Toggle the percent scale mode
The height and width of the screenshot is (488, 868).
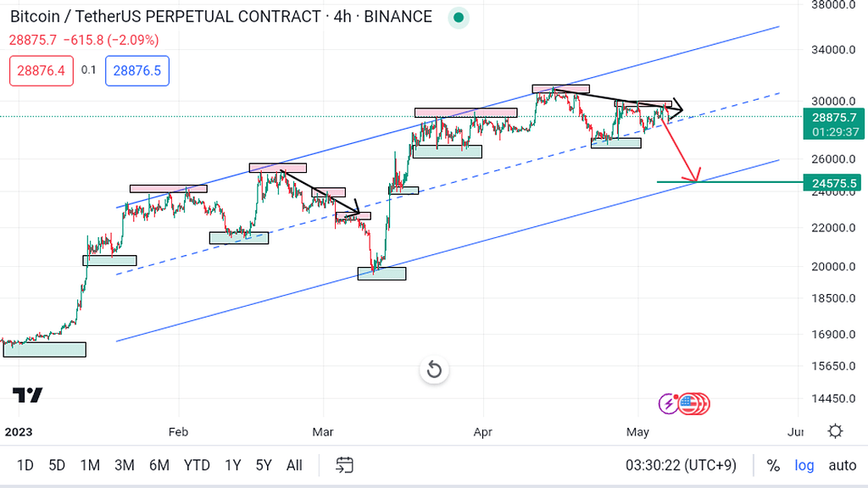coord(772,465)
